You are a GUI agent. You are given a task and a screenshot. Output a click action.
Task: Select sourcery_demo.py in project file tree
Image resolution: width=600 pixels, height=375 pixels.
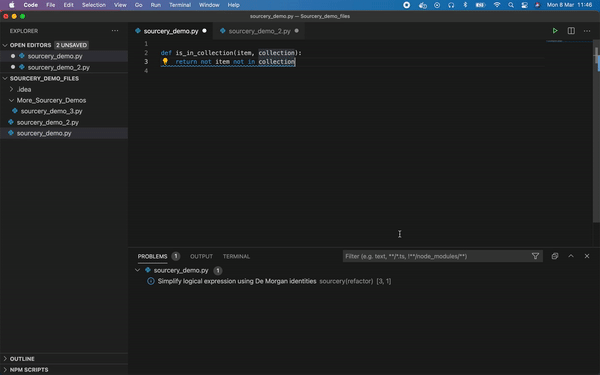tap(64, 133)
